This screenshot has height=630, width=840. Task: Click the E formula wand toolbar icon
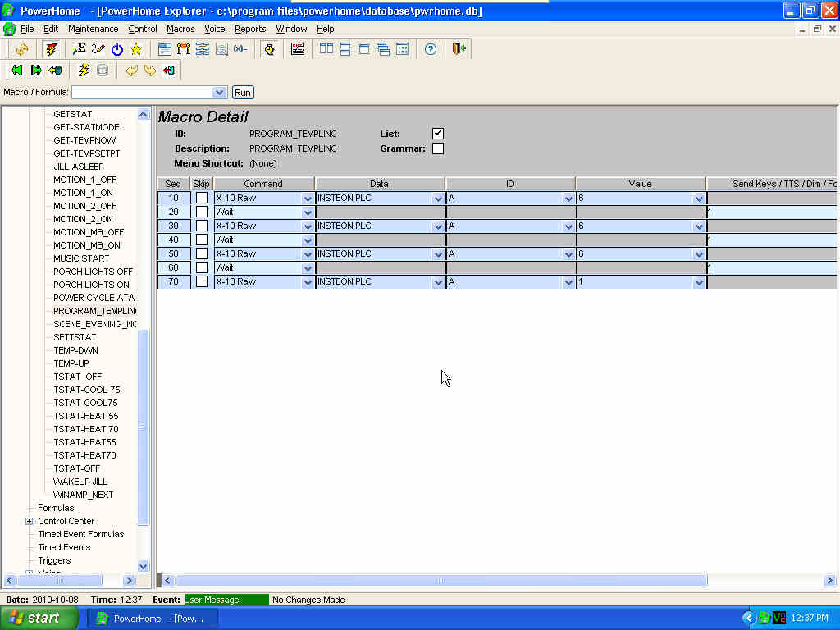coord(79,49)
